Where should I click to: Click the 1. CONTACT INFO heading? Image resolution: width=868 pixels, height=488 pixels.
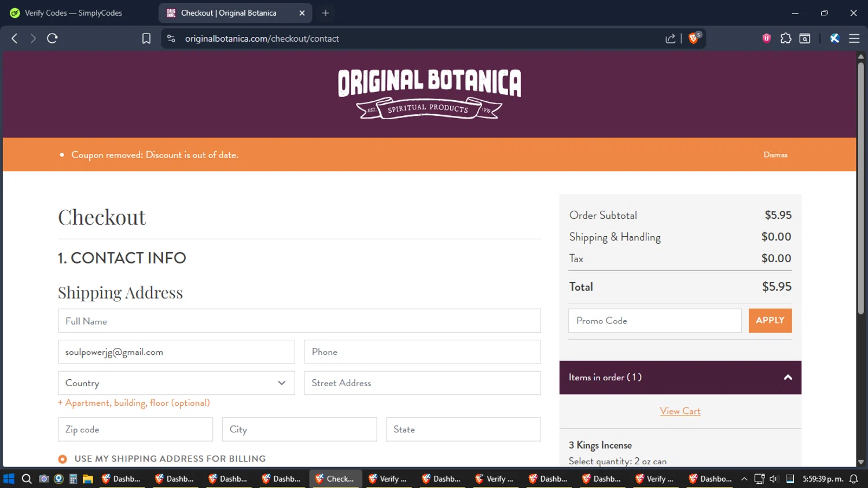click(122, 258)
